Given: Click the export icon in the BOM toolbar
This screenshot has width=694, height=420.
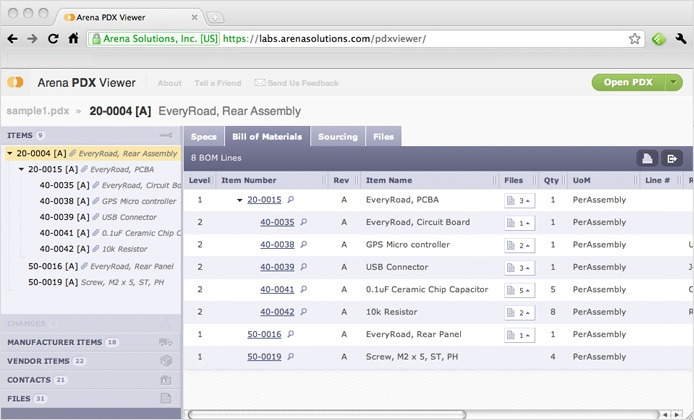Looking at the screenshot, I should tap(672, 158).
